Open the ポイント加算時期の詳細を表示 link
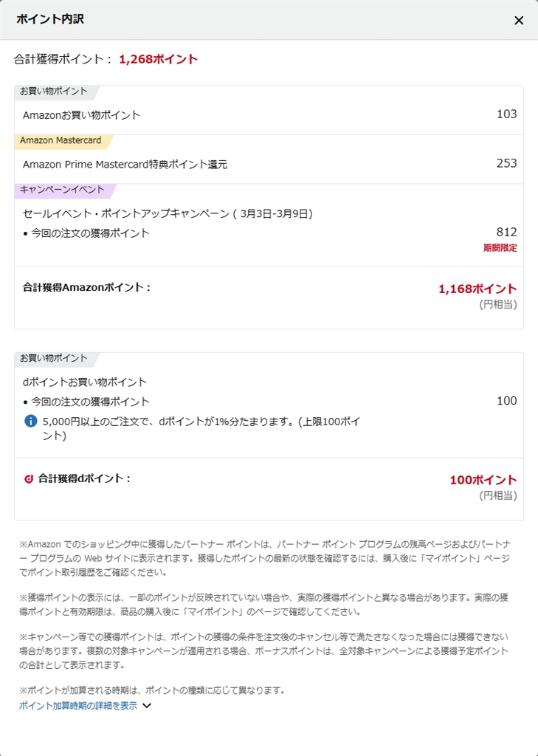Screen dimensions: 538x756 click(78, 706)
